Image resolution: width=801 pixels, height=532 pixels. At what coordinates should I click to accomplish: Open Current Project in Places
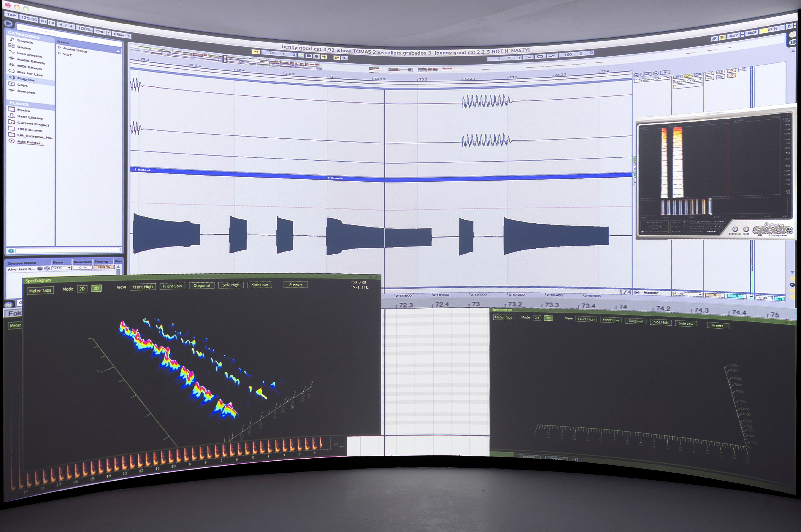coord(29,124)
